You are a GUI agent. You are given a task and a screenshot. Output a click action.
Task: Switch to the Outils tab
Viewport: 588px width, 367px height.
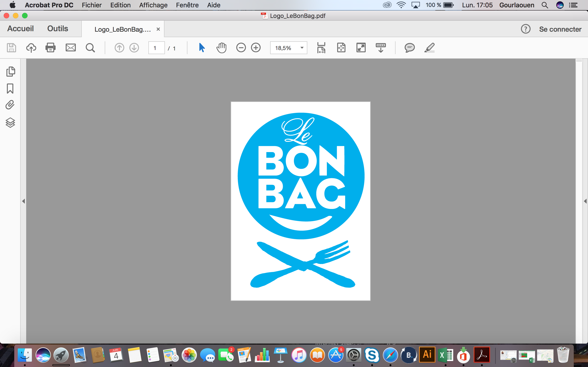(x=58, y=29)
